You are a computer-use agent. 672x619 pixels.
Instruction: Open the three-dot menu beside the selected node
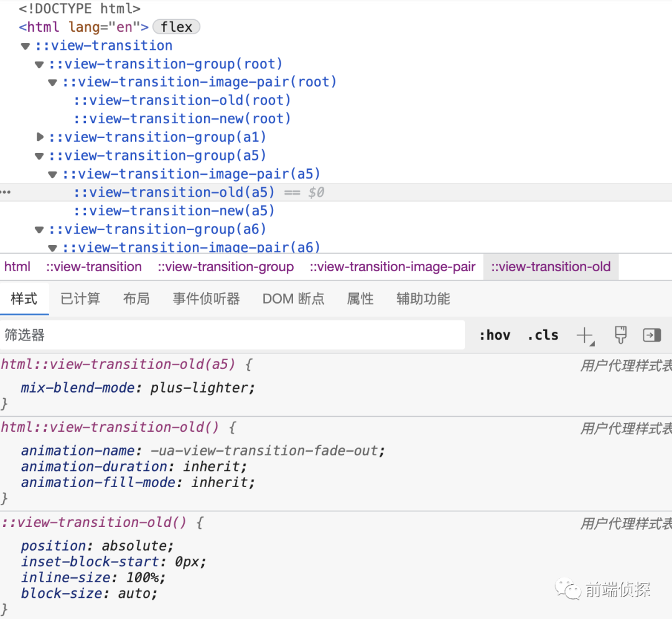coord(6,192)
